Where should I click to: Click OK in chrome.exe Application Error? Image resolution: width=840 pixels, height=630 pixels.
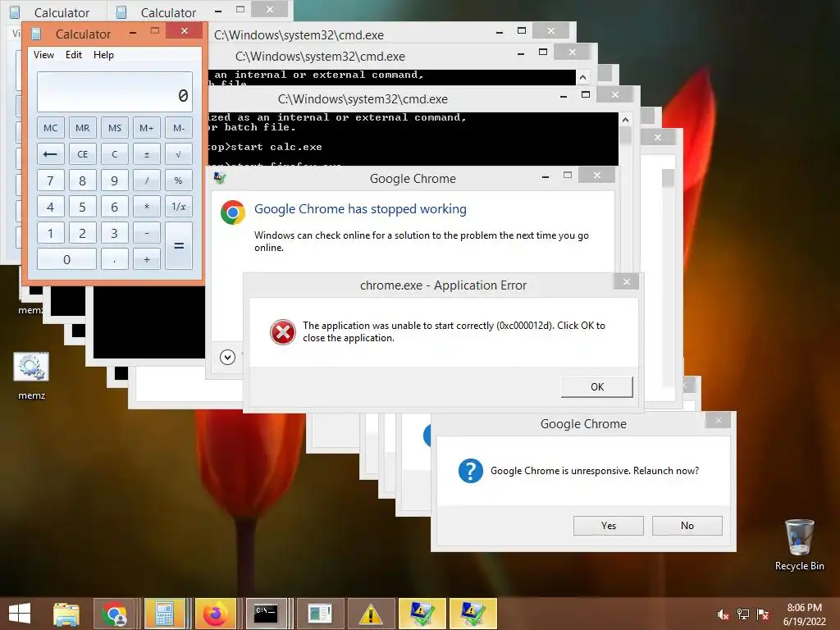[597, 387]
